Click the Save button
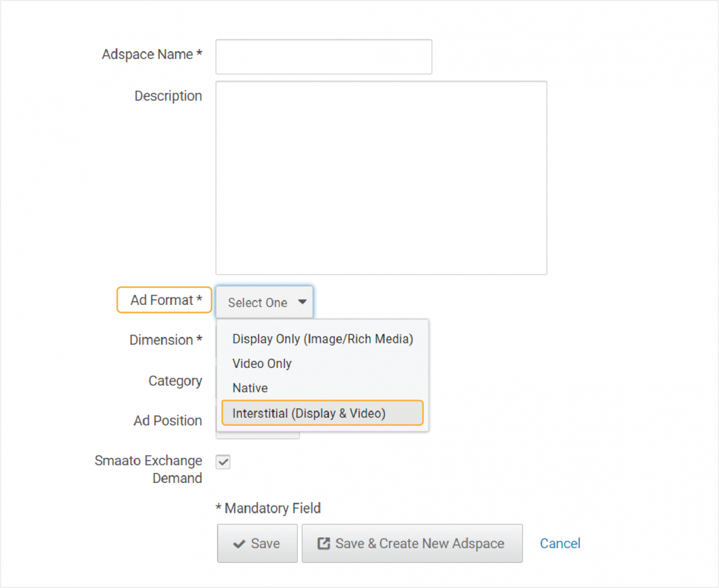 257,543
